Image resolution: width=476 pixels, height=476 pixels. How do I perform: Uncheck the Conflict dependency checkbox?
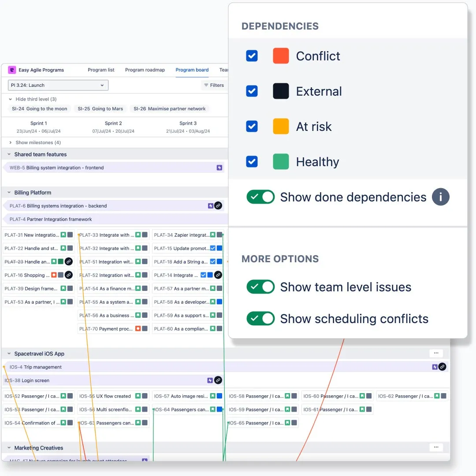point(252,56)
